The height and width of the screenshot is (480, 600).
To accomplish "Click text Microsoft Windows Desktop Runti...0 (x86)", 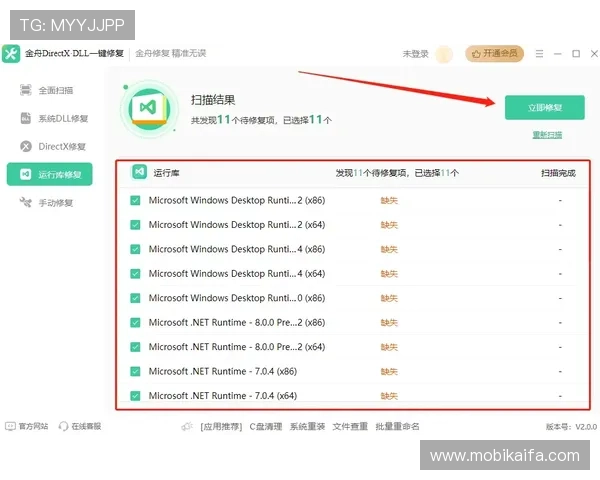I will pos(237,298).
